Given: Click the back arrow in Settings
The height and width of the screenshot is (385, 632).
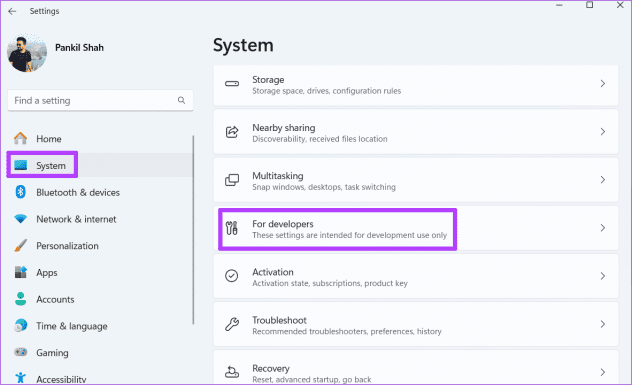Looking at the screenshot, I should click(12, 11).
